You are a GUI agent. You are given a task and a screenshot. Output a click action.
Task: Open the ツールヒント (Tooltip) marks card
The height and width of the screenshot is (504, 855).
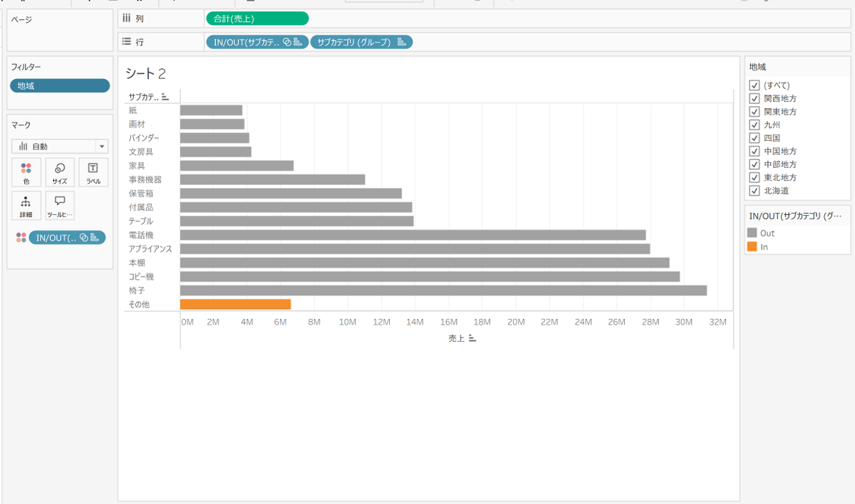tap(60, 205)
